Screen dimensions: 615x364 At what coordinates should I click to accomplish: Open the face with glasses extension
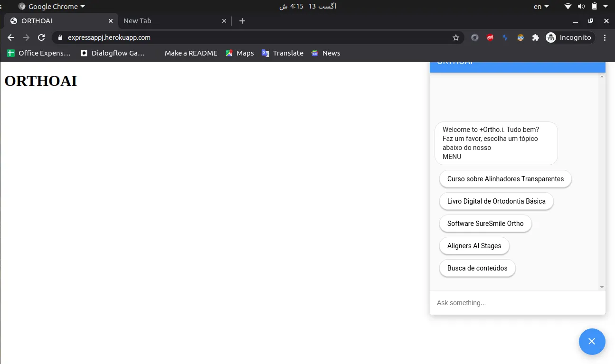click(x=520, y=37)
